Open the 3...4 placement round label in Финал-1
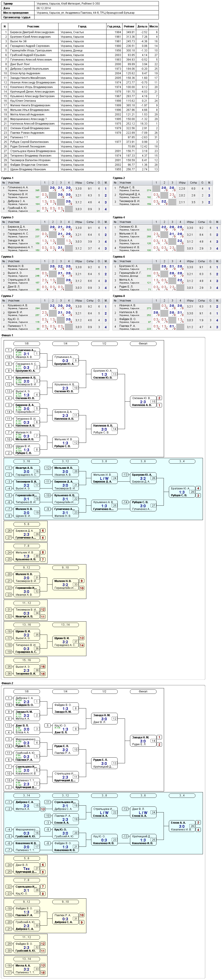Viewport: 223px width, 980px height. [x=182, y=462]
